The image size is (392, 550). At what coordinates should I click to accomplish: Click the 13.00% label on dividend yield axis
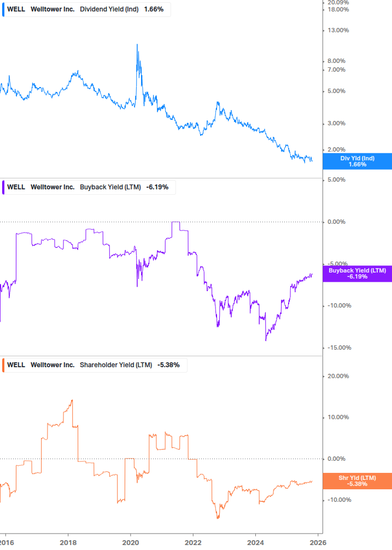338,30
